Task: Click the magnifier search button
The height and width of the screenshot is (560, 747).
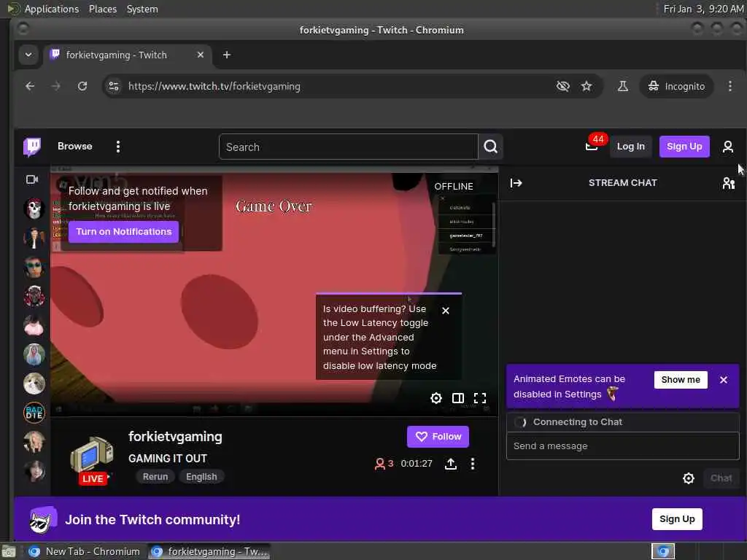Action: tap(490, 147)
